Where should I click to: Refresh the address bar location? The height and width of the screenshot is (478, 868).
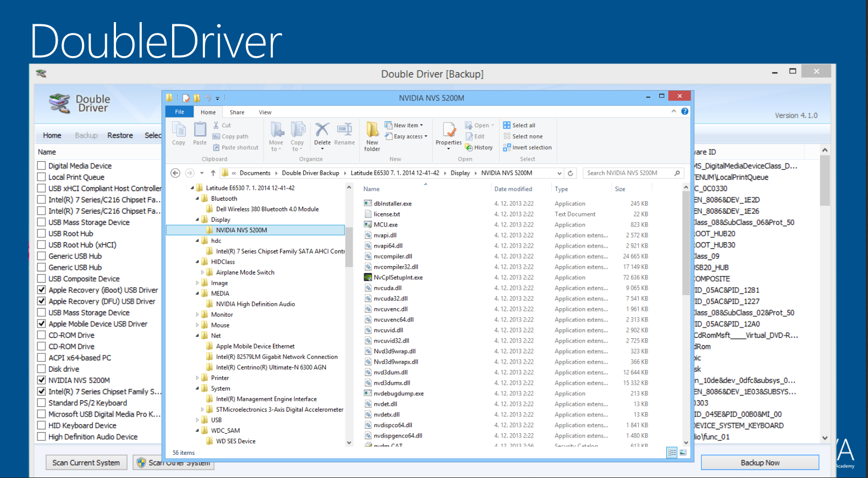coord(570,173)
